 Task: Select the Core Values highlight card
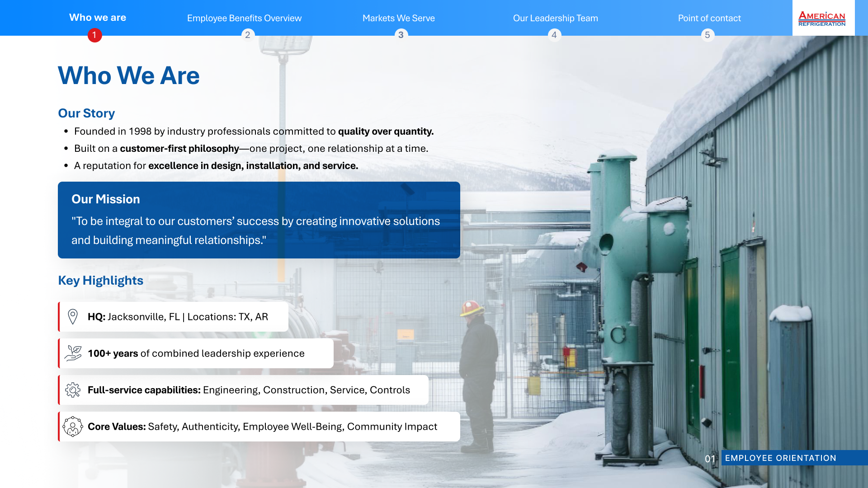pyautogui.click(x=262, y=427)
